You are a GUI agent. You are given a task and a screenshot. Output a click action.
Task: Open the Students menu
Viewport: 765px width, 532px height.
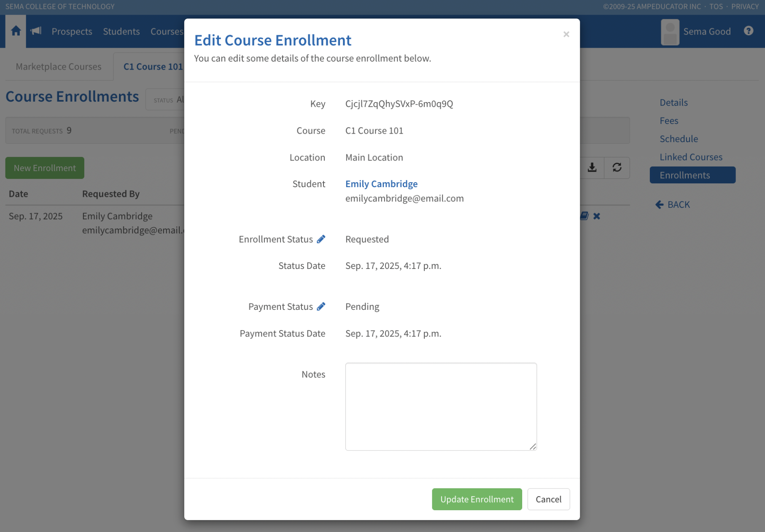pyautogui.click(x=121, y=32)
